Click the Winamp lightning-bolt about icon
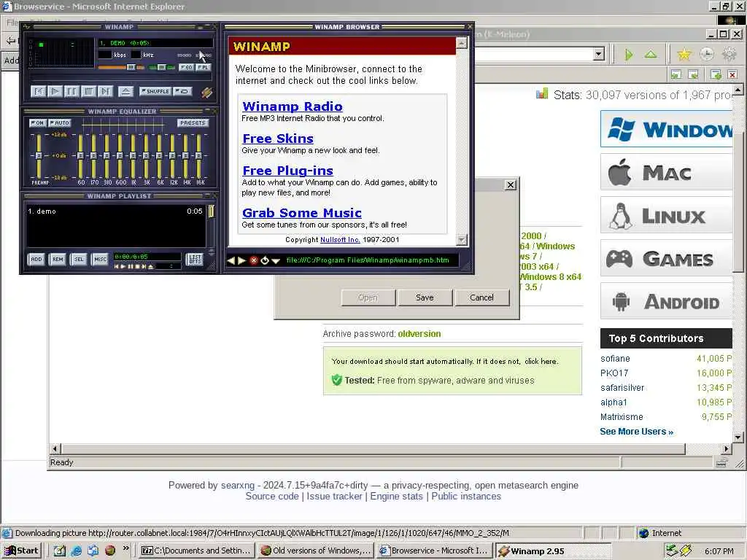The width and height of the screenshot is (747, 560). (206, 92)
